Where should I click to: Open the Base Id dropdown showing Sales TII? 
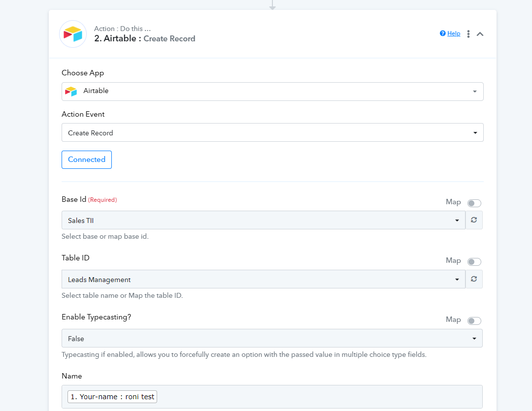(263, 220)
